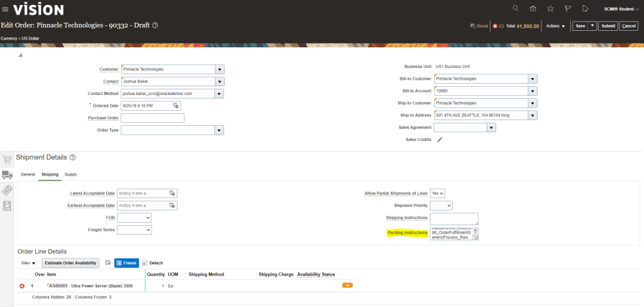Click the Sales Credits pencil icon
Screen dimensions: 644x307
tap(439, 139)
